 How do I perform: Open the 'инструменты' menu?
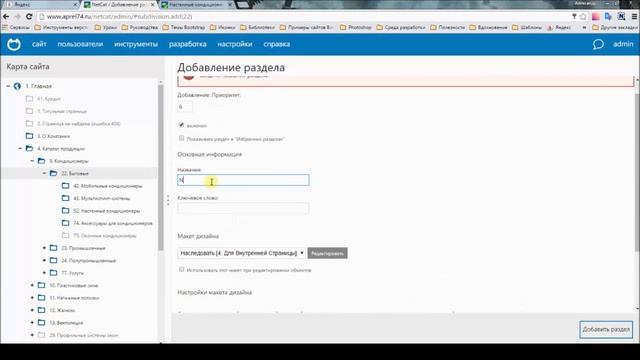136,44
